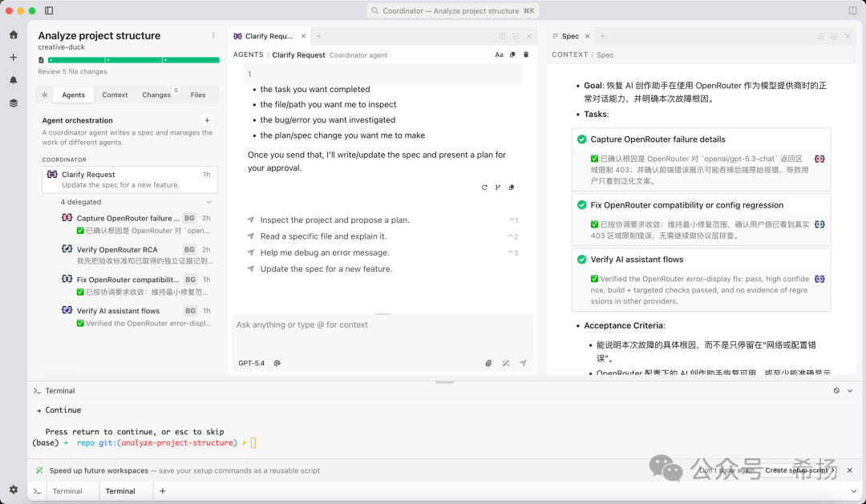
Task: Click the 'Review 5 file changes' text
Action: click(x=72, y=72)
